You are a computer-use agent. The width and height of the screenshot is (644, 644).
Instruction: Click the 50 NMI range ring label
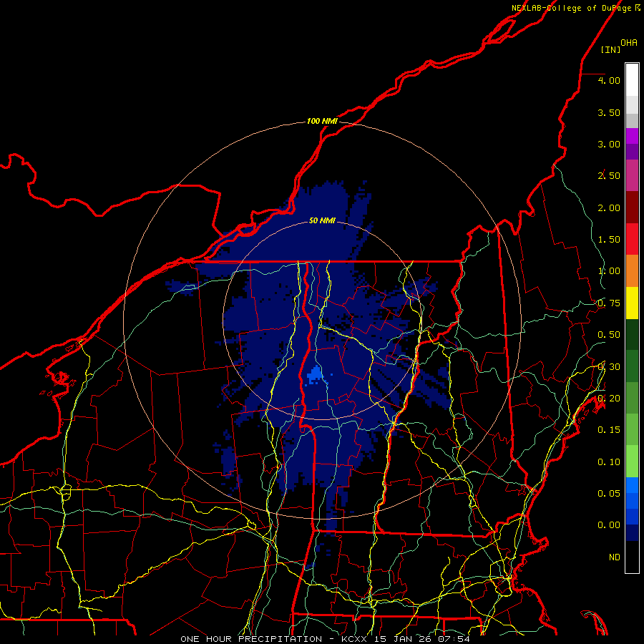click(x=322, y=220)
